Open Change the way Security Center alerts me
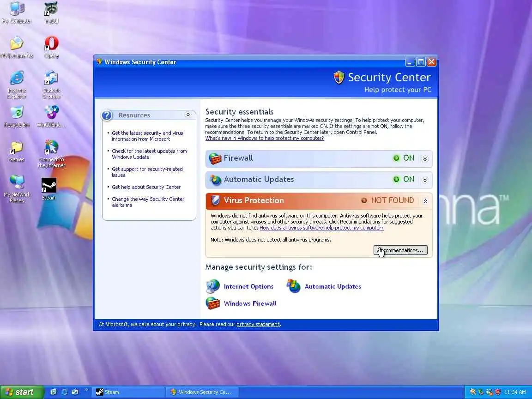This screenshot has height=399, width=532. point(148,202)
